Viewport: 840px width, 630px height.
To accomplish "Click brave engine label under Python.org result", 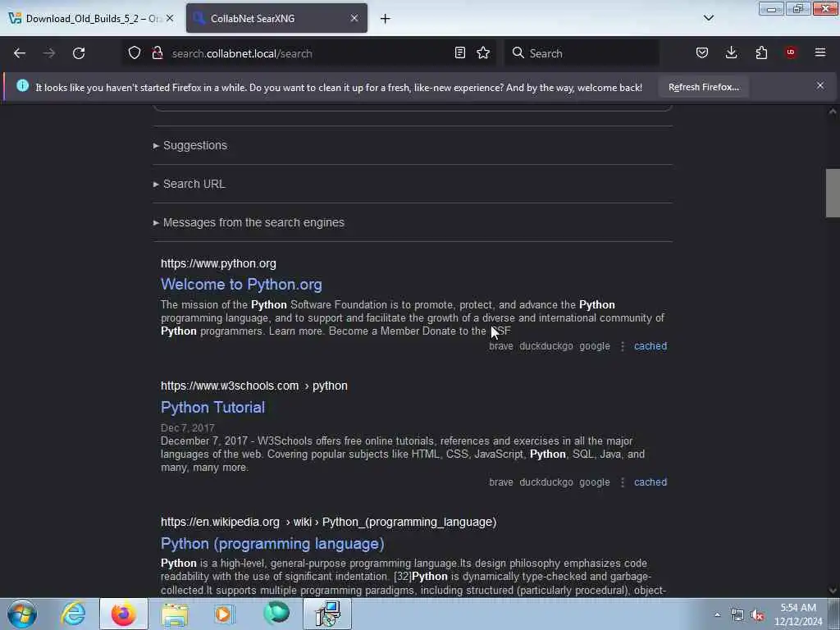I will click(501, 346).
